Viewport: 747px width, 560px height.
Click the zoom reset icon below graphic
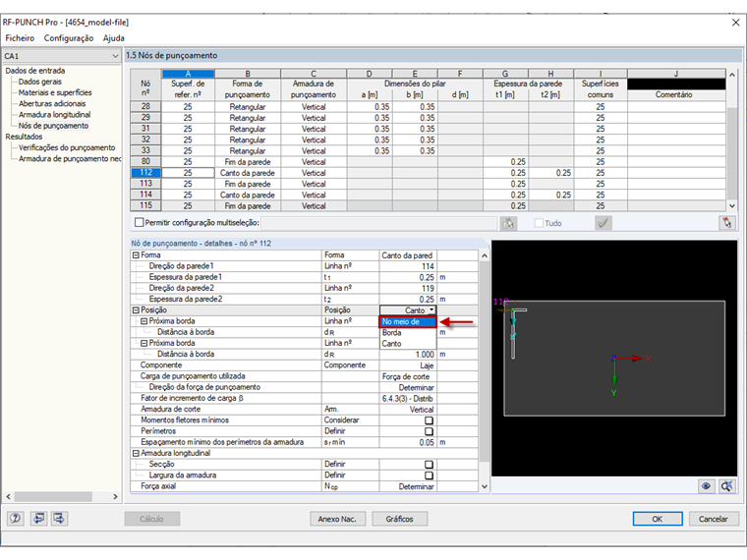727,486
